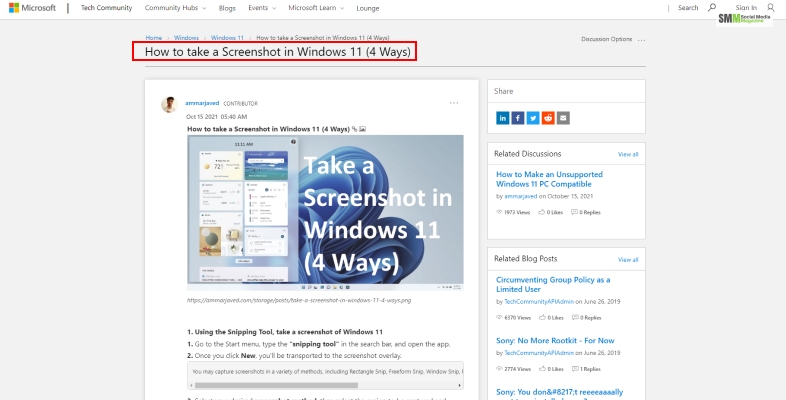Share post on Twitter
786x400 pixels.
click(533, 118)
